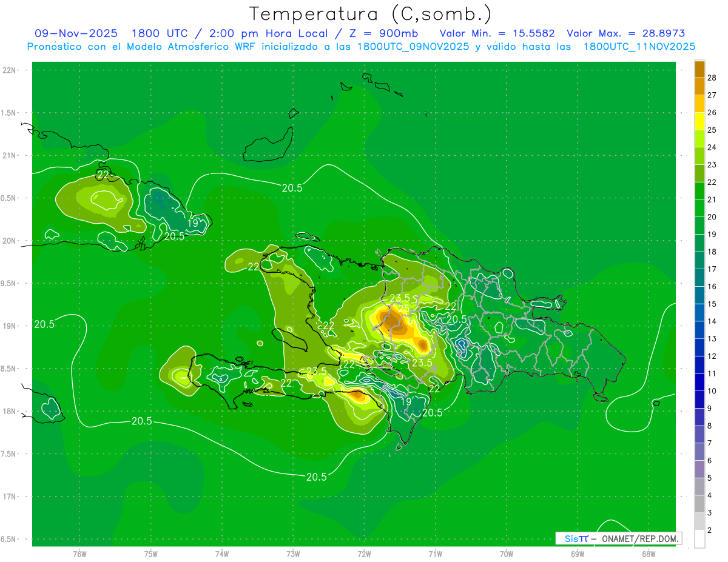Click the color scale label '21'
Screen dimensions: 728x562
pyautogui.click(x=712, y=199)
